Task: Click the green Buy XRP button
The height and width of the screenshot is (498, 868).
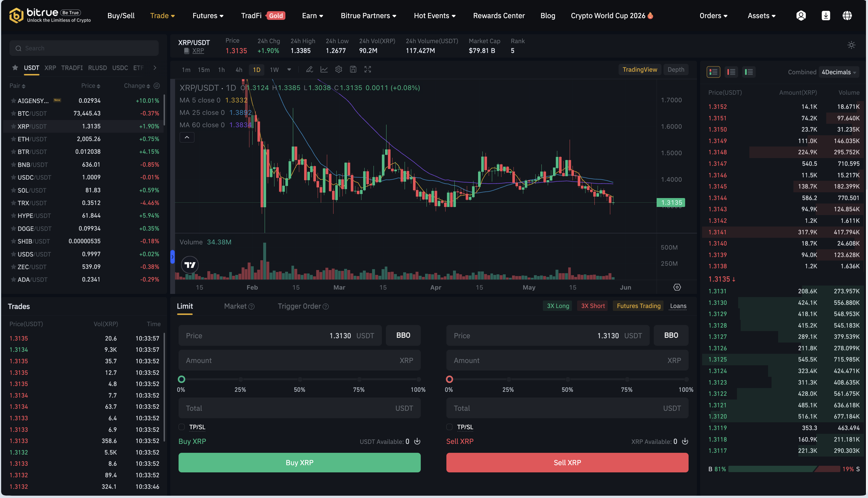Action: pos(300,463)
